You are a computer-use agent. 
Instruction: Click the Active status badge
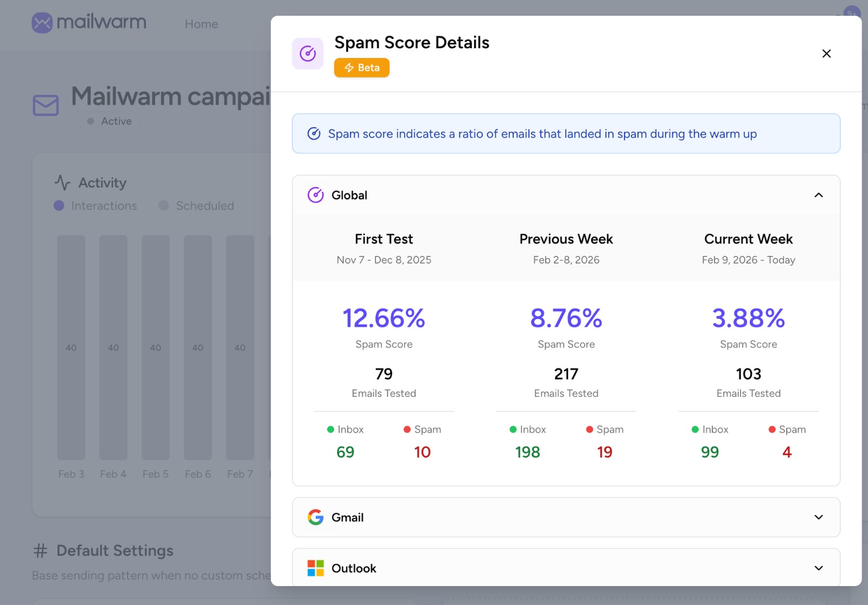tap(110, 121)
